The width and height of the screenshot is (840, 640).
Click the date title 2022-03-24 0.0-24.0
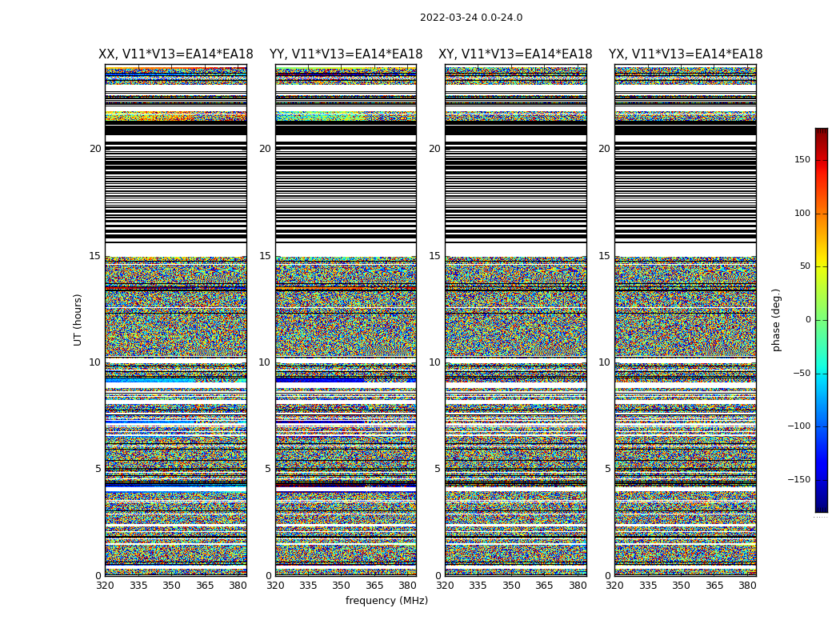coord(470,18)
